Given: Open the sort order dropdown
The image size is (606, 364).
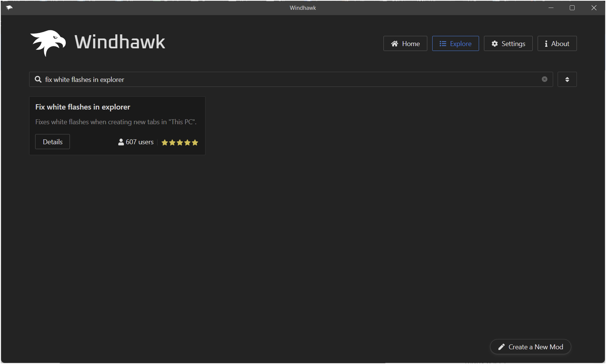Looking at the screenshot, I should click(567, 79).
